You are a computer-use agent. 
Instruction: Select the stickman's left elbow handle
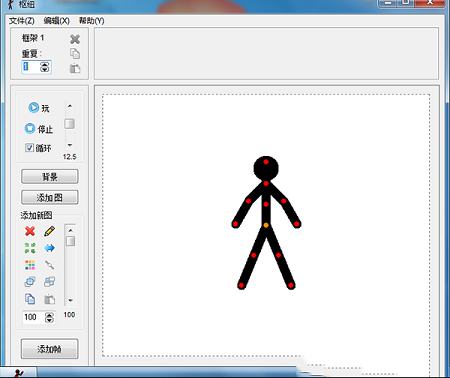[248, 201]
